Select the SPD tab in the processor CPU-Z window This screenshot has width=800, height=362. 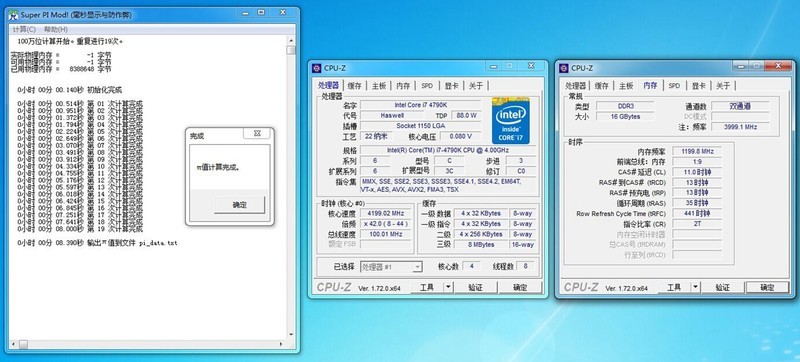point(427,86)
